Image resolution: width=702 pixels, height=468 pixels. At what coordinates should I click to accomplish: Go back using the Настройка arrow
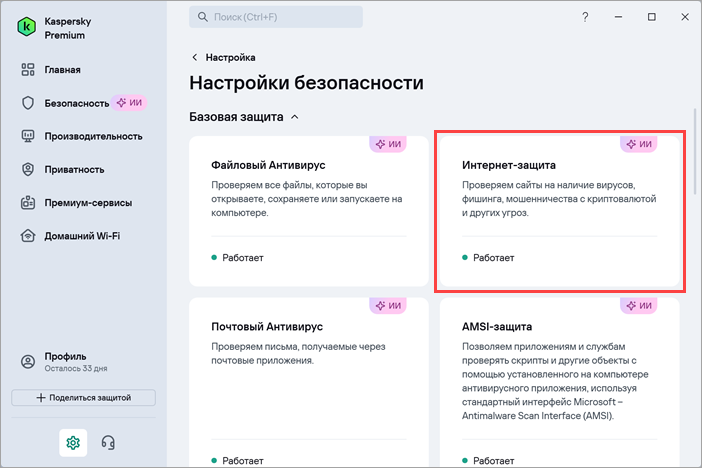click(x=194, y=57)
